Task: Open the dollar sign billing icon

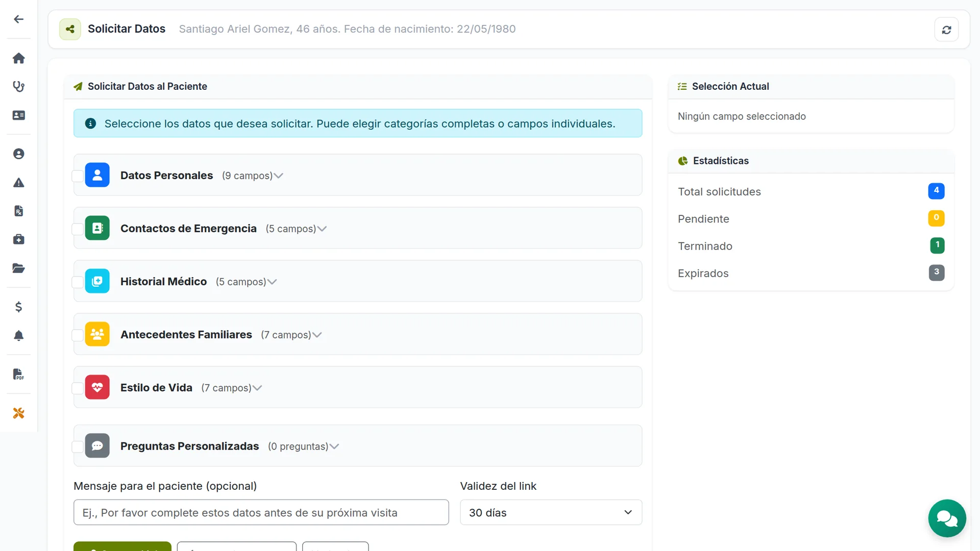Action: click(x=19, y=307)
